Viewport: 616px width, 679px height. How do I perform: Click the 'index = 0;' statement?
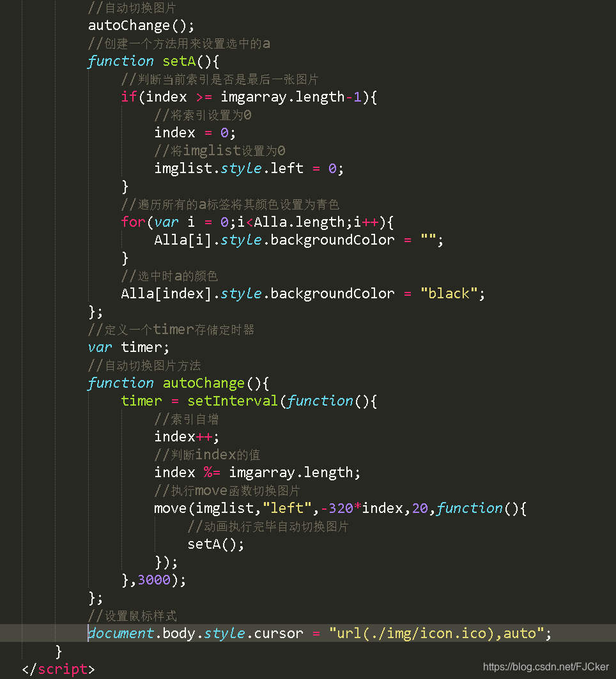pos(195,132)
